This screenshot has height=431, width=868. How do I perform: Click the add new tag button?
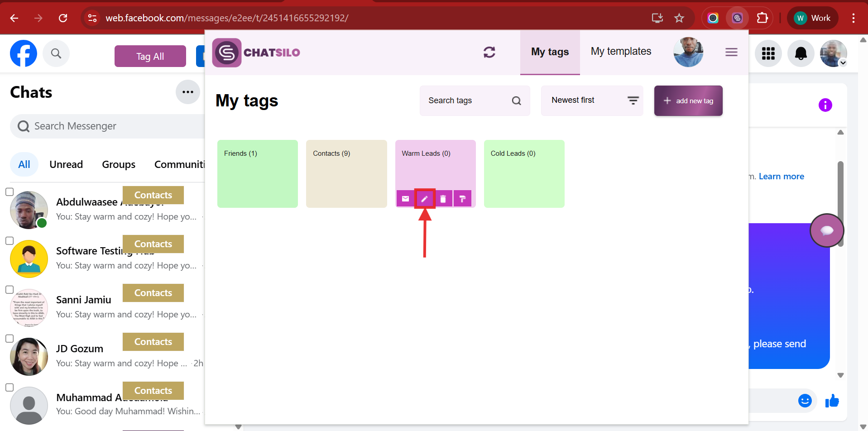tap(688, 101)
